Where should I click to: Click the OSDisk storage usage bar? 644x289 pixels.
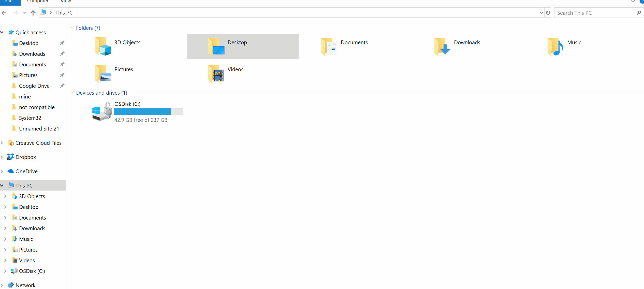point(149,111)
